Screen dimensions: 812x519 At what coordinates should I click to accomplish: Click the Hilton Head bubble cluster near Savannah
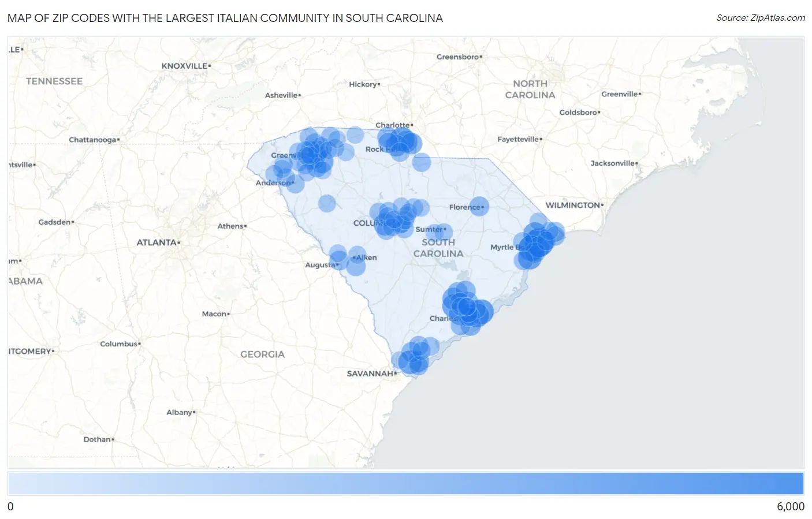coord(415,356)
